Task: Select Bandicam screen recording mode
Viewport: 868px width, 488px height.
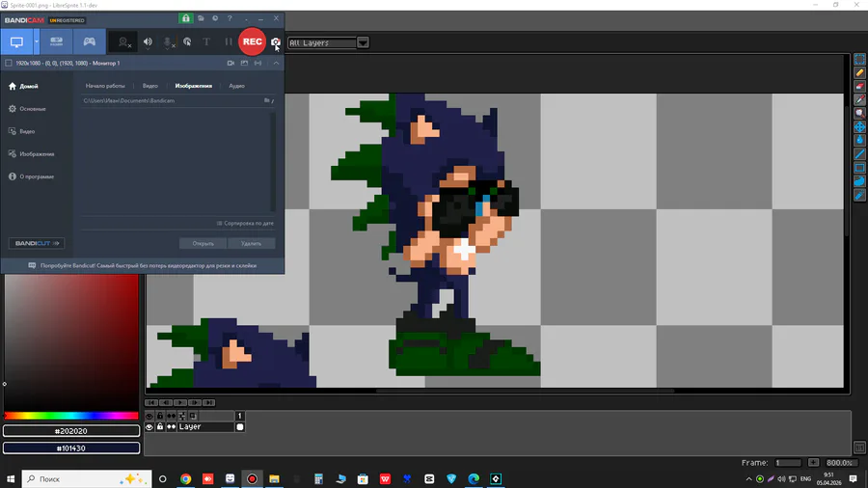Action: click(x=16, y=42)
